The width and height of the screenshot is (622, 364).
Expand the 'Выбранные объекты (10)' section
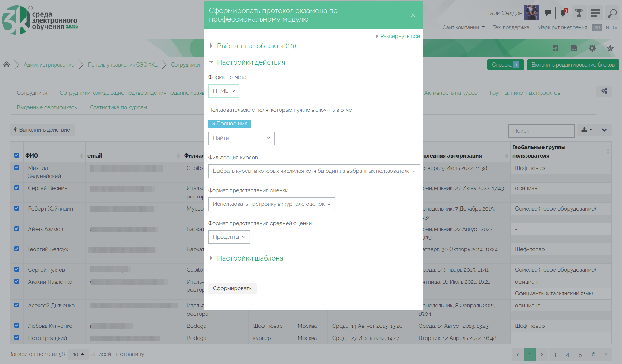256,46
